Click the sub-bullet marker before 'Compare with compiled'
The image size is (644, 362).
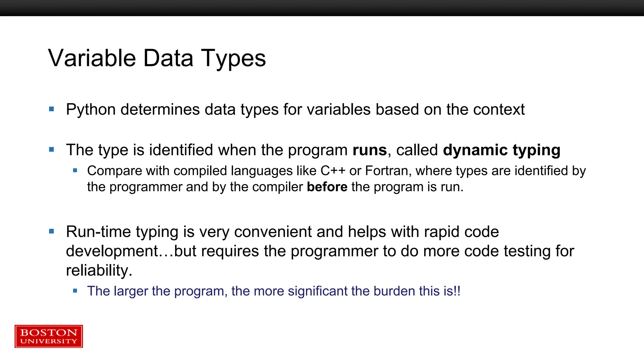click(75, 171)
